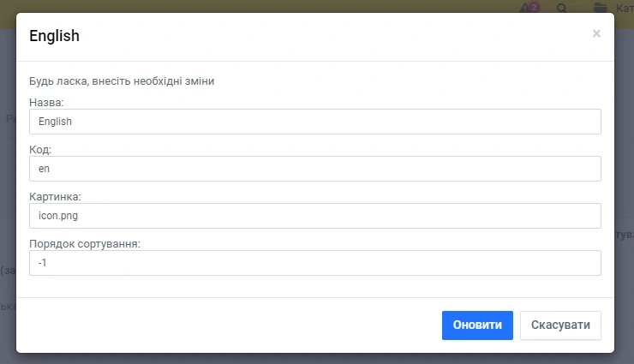Cancel changes with the Скасувати button
634x364 pixels.
(x=560, y=325)
